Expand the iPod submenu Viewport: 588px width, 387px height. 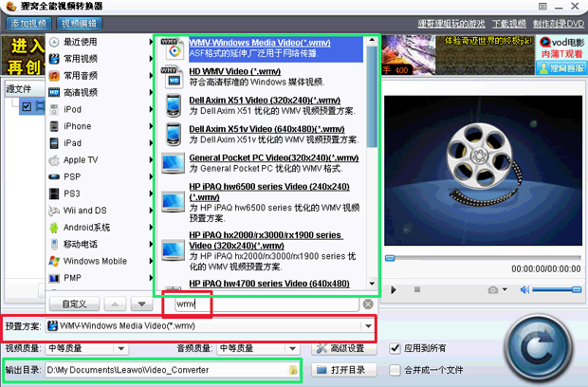coord(151,109)
